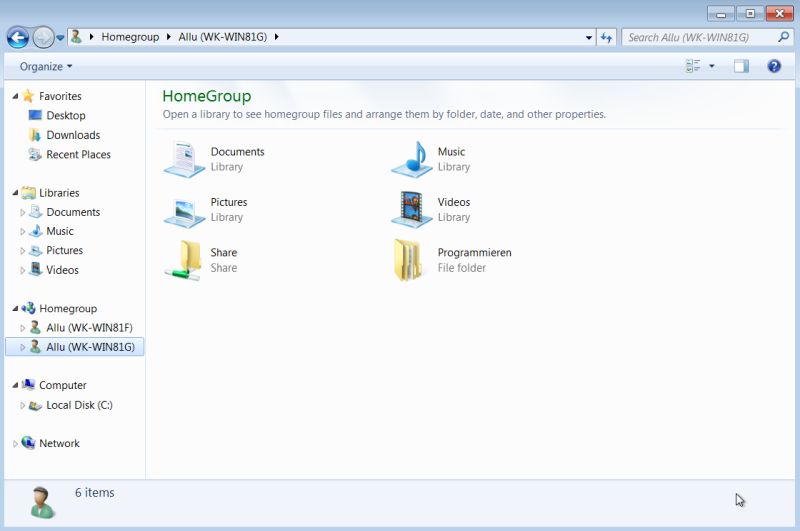
Task: Select Homegroup in navigation pane
Action: coord(68,309)
